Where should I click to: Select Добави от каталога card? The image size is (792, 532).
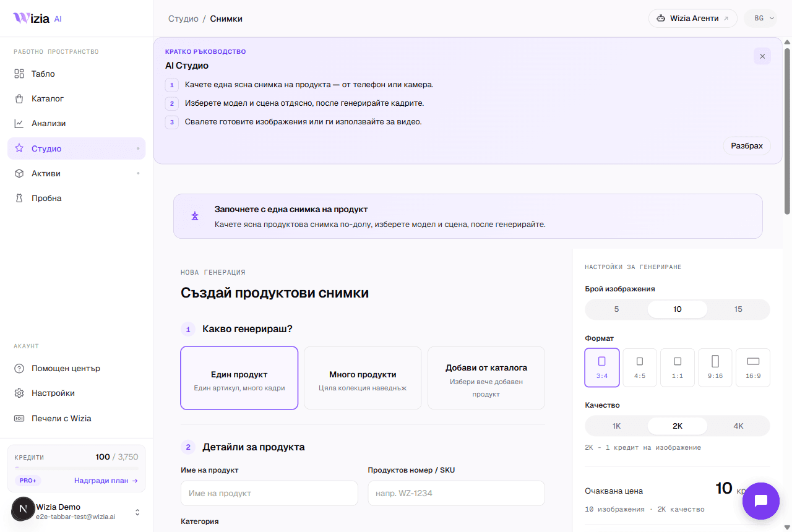pos(486,378)
